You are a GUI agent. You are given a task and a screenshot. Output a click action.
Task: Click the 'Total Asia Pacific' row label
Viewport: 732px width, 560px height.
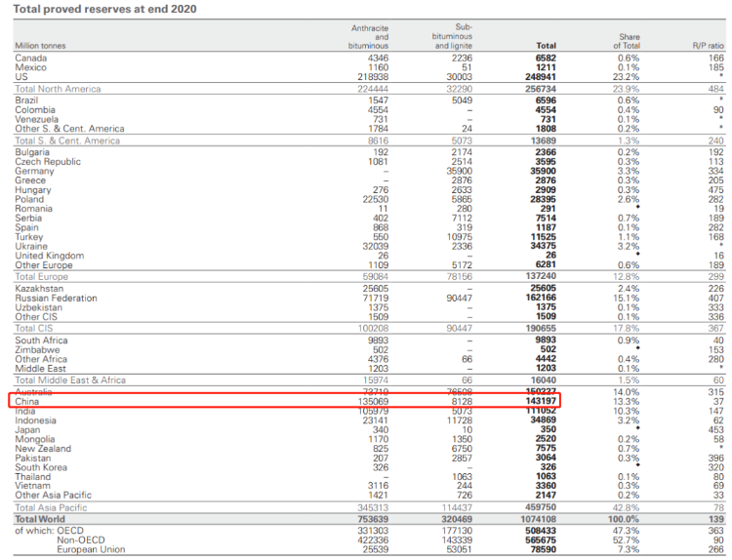click(52, 508)
